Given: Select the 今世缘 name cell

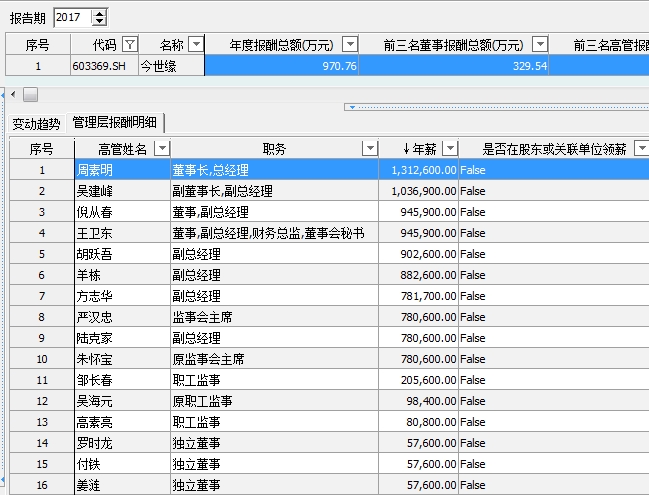Looking at the screenshot, I should tap(171, 66).
